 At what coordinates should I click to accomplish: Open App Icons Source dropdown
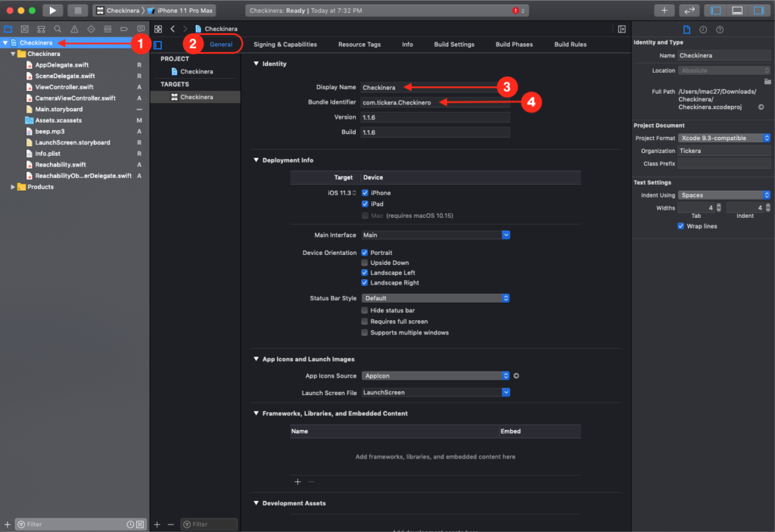pyautogui.click(x=435, y=376)
